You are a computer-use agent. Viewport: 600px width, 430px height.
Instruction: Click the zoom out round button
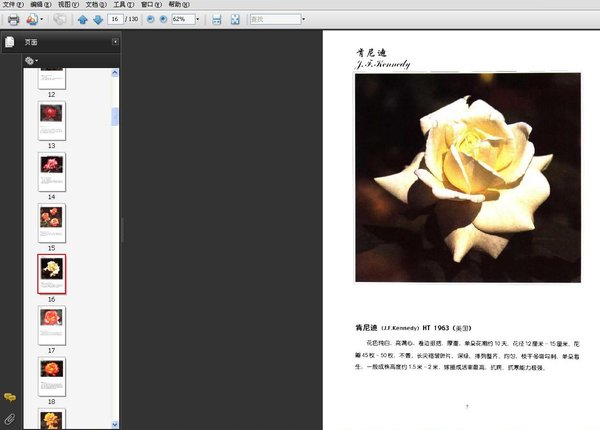[x=151, y=19]
